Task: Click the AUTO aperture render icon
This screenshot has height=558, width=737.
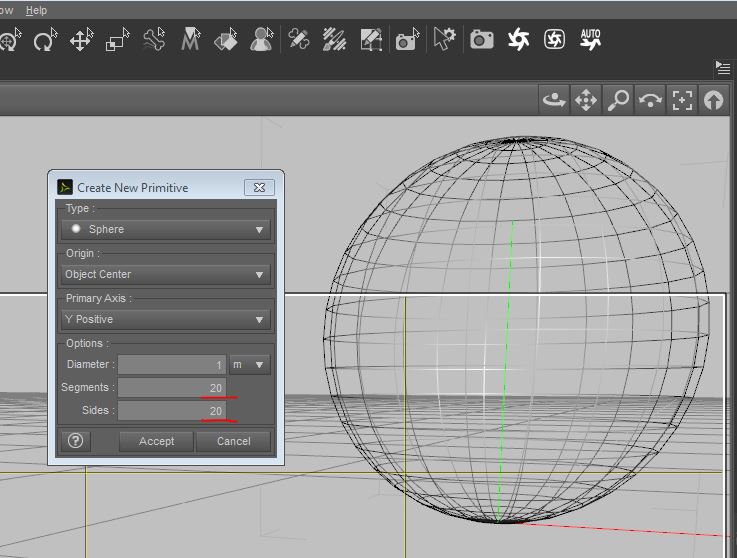Action: (x=590, y=40)
